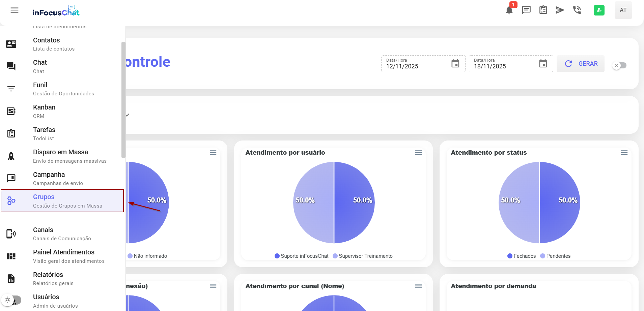Toggle Fechados legend in status chart
This screenshot has width=644, height=311.
(522, 256)
